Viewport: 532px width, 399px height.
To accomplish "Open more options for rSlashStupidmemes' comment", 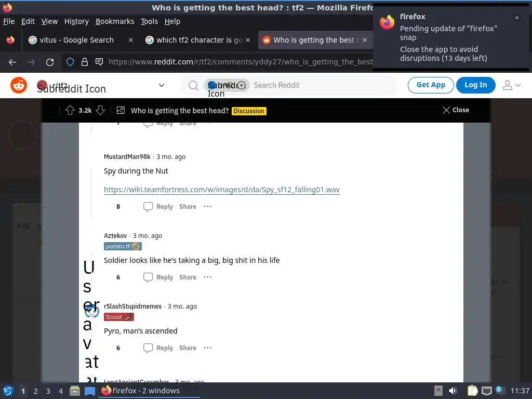I will pyautogui.click(x=208, y=348).
